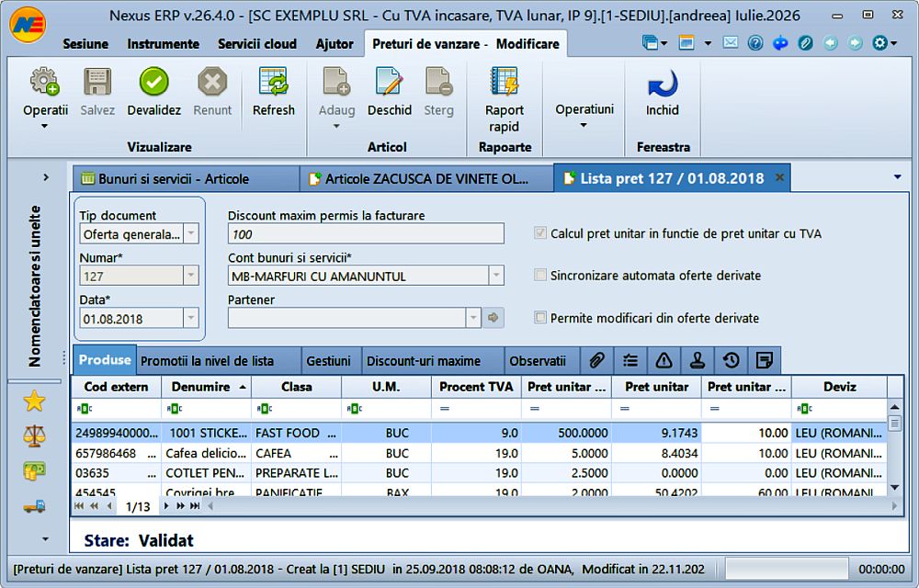Switch to Articole ZACUSCA DE VINETE tab
Screen dimensions: 919x588
pyautogui.click(x=426, y=178)
